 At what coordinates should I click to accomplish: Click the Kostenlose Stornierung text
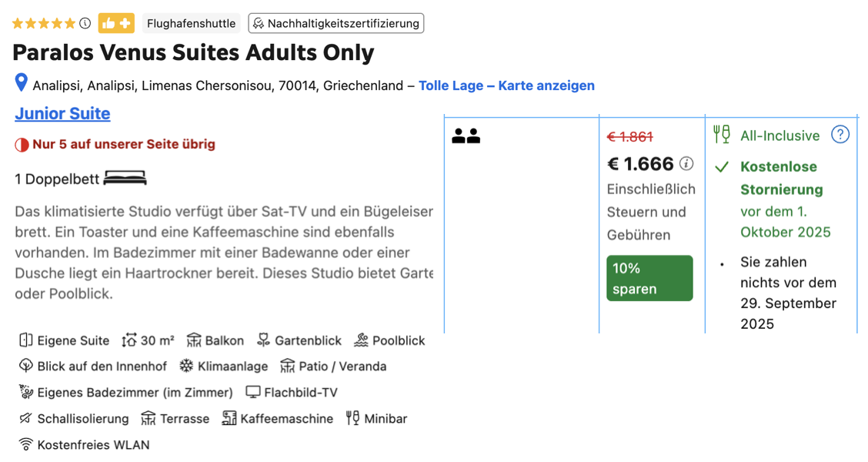click(782, 178)
